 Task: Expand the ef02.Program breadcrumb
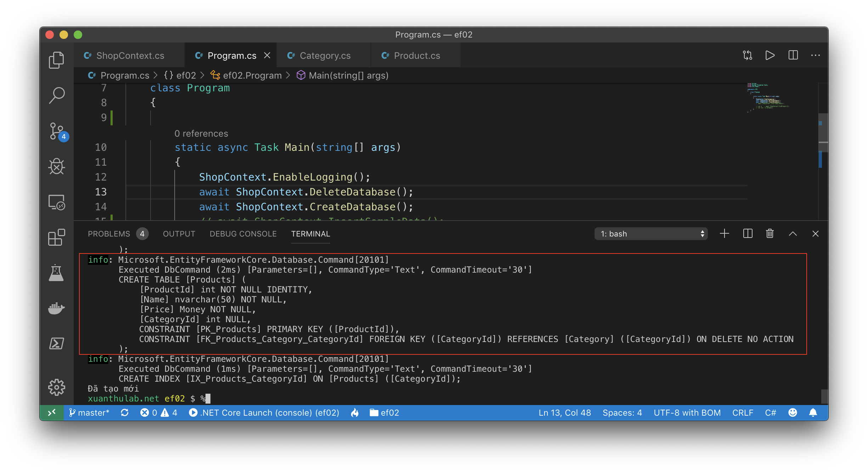pyautogui.click(x=252, y=75)
